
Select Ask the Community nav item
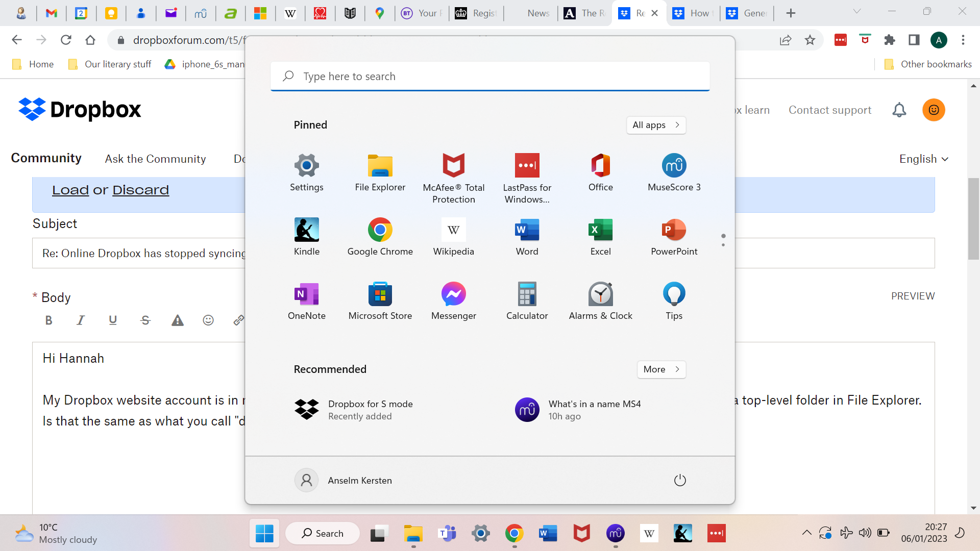coord(156,159)
